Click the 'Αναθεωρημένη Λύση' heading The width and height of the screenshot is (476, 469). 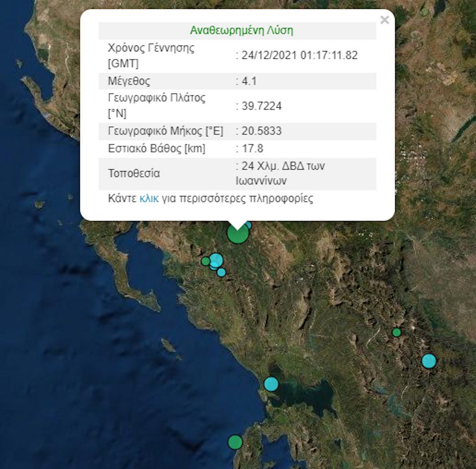241,30
